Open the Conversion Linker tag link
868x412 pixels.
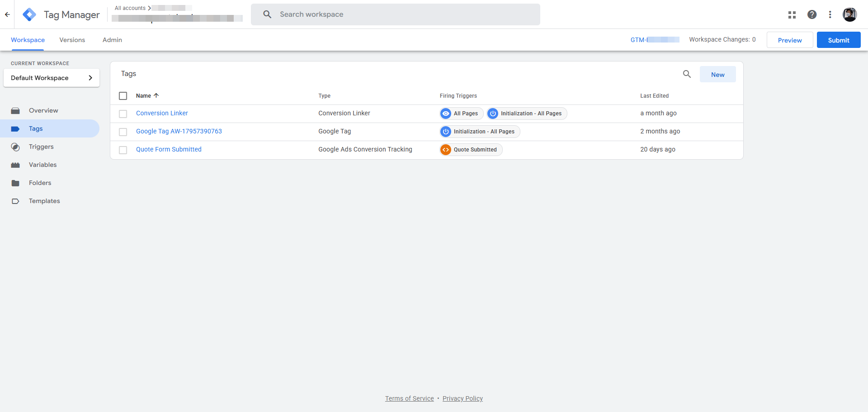162,113
